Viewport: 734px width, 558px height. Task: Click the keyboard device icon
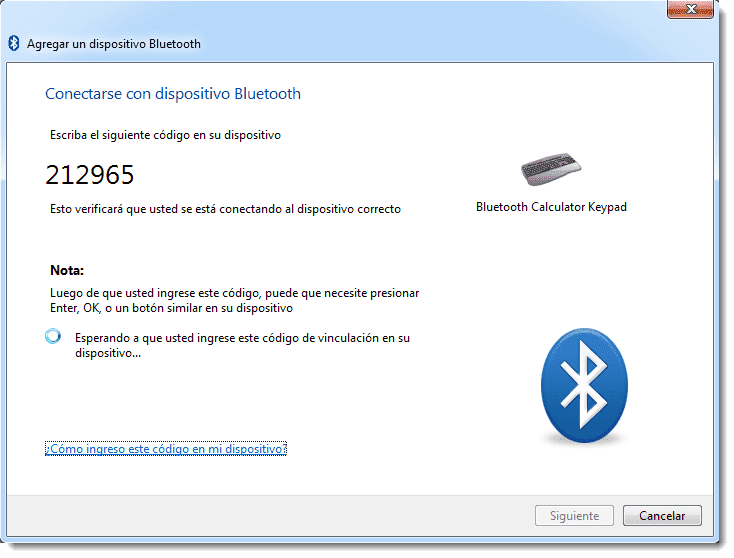[x=551, y=169]
